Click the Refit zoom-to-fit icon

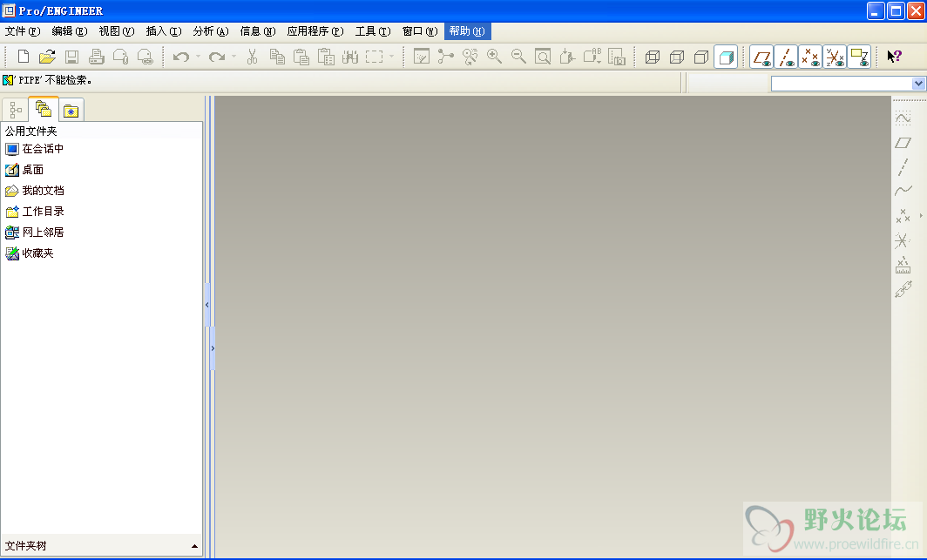pos(543,57)
